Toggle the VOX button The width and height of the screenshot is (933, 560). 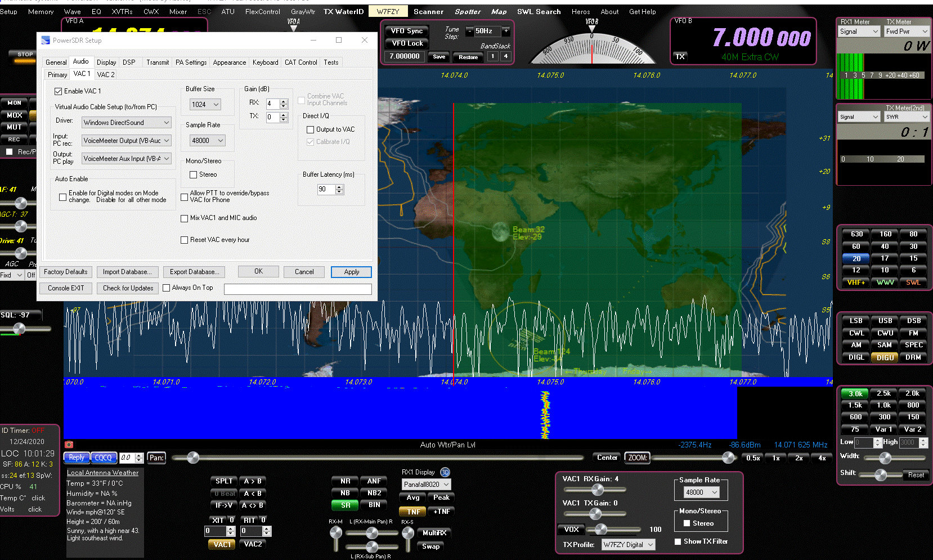click(x=572, y=529)
